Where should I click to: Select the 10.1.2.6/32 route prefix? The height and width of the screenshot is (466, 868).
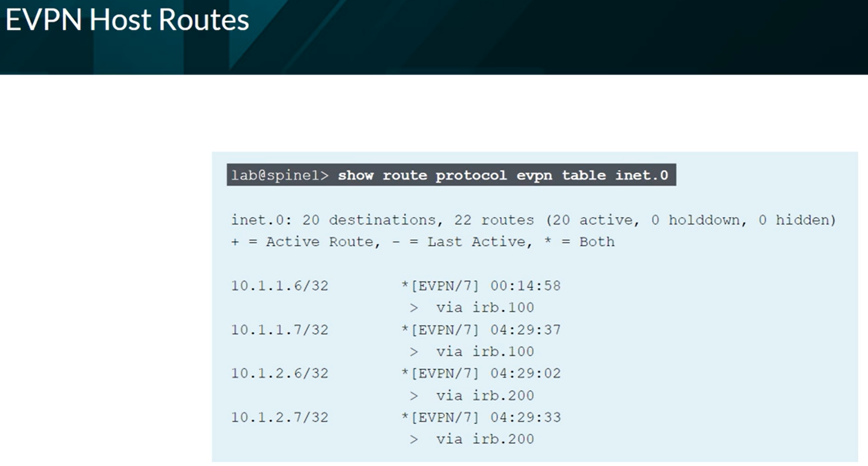click(x=279, y=374)
